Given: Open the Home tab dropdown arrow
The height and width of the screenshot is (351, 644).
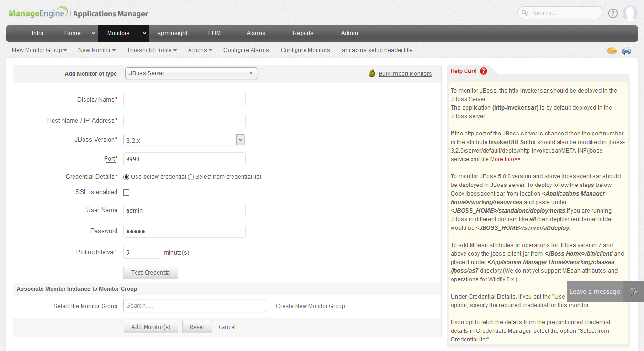Looking at the screenshot, I should click(x=93, y=33).
